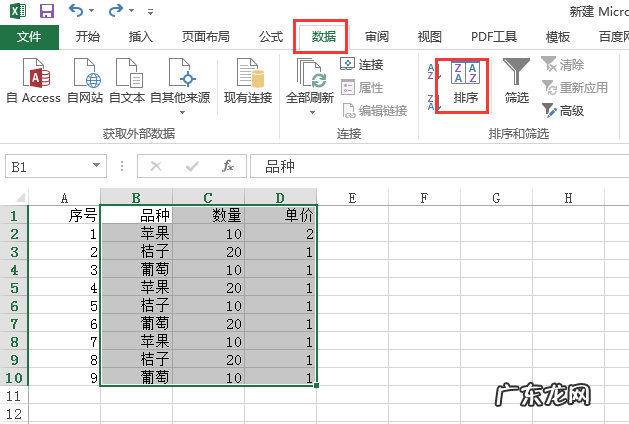Expand the 全部刷新 dropdown arrow

(312, 112)
